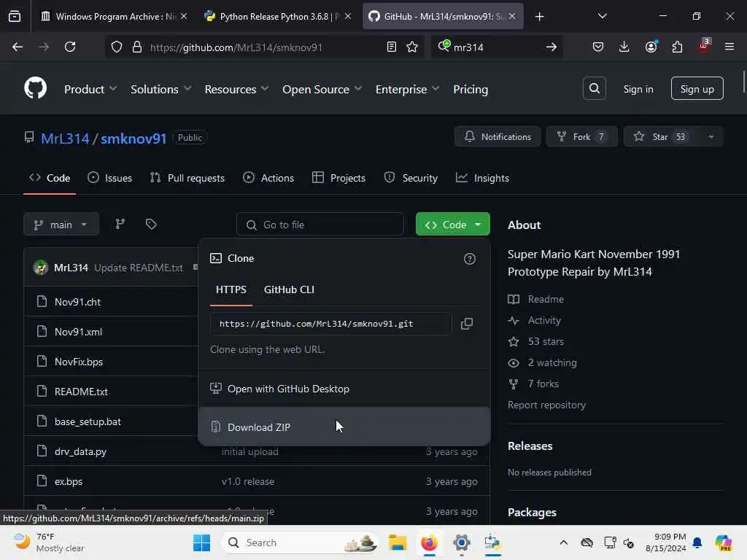Submit search with arrow in search box
Viewport: 747px width, 560px height.
(x=551, y=47)
